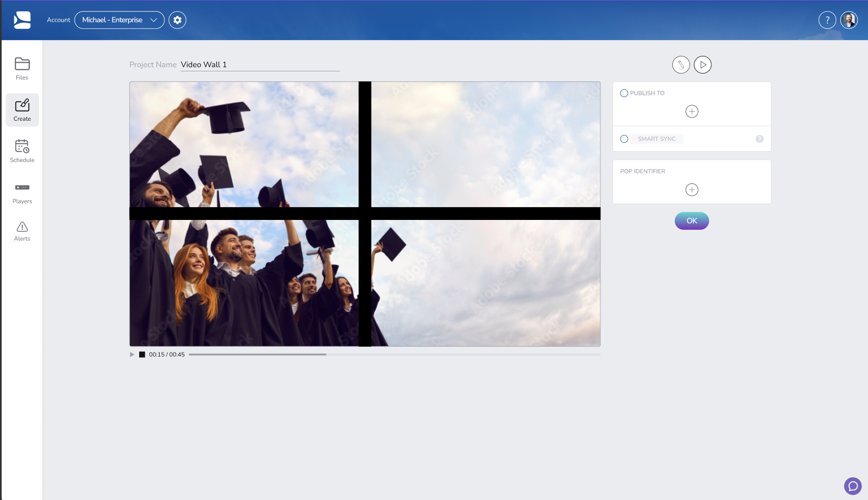Image resolution: width=868 pixels, height=500 pixels.
Task: Open the chat support bubble
Action: (x=853, y=486)
